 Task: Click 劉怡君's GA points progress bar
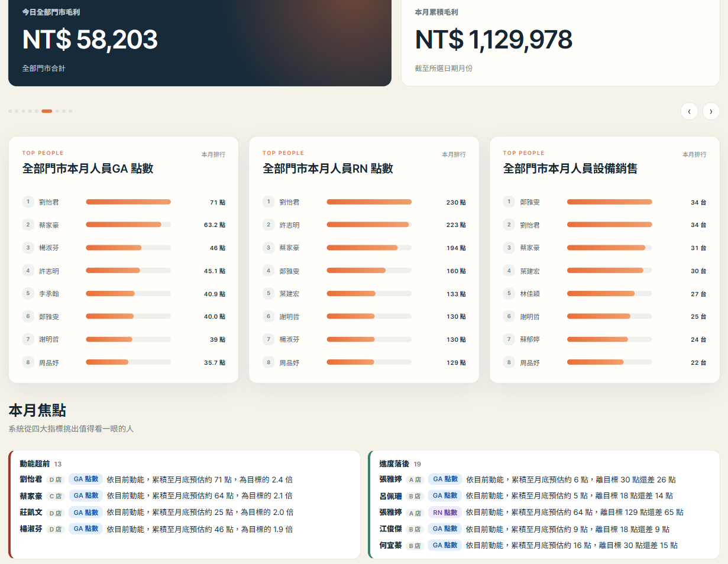click(x=128, y=202)
